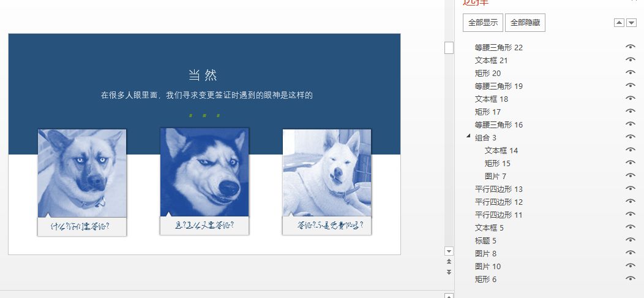Image resolution: width=644 pixels, height=298 pixels.
Task: Click the caption under the husky picture
Action: [x=204, y=226]
